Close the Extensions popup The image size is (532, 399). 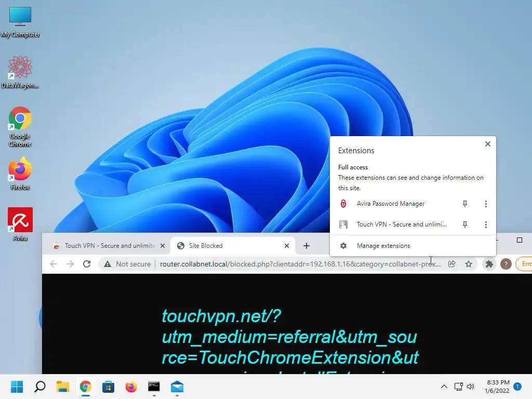(487, 144)
